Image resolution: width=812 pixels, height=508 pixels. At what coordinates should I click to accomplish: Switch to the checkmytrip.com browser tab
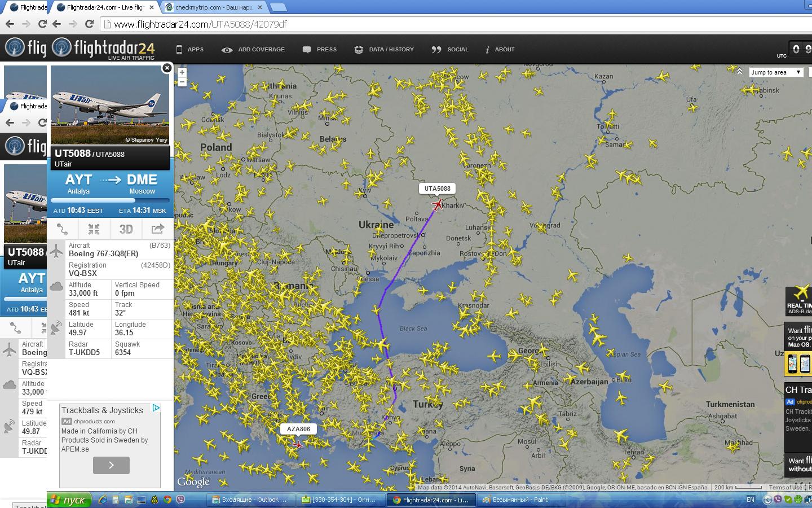click(213, 7)
